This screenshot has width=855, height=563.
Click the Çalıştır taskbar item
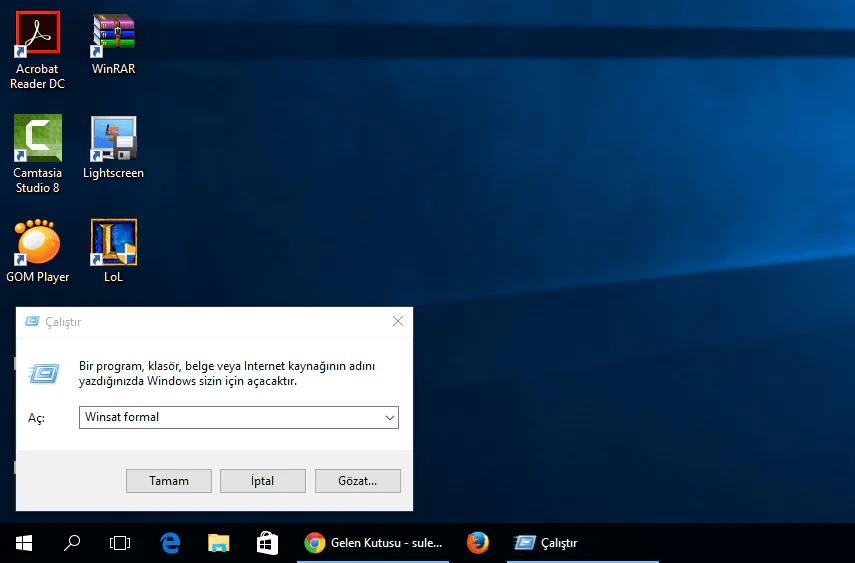pos(546,543)
